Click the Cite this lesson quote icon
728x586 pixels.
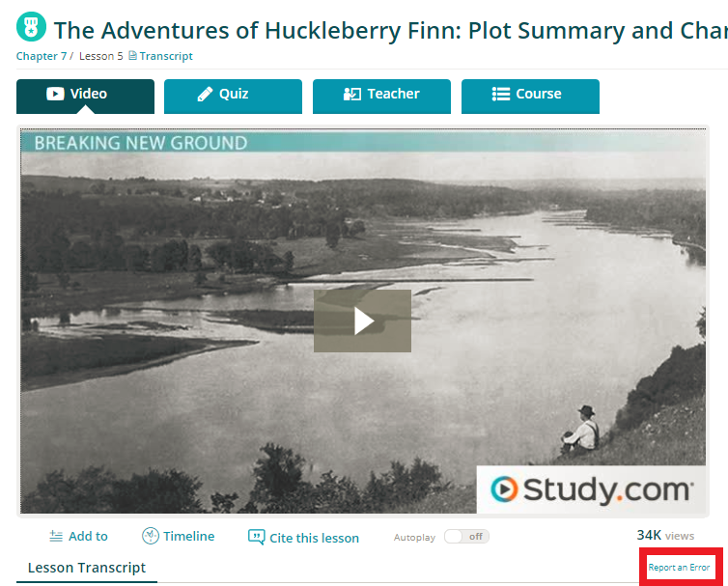256,537
